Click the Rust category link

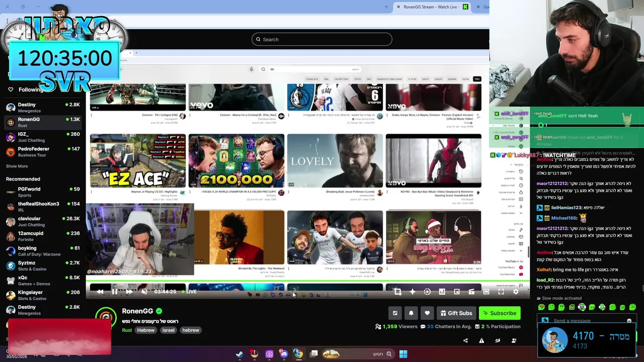click(x=127, y=330)
